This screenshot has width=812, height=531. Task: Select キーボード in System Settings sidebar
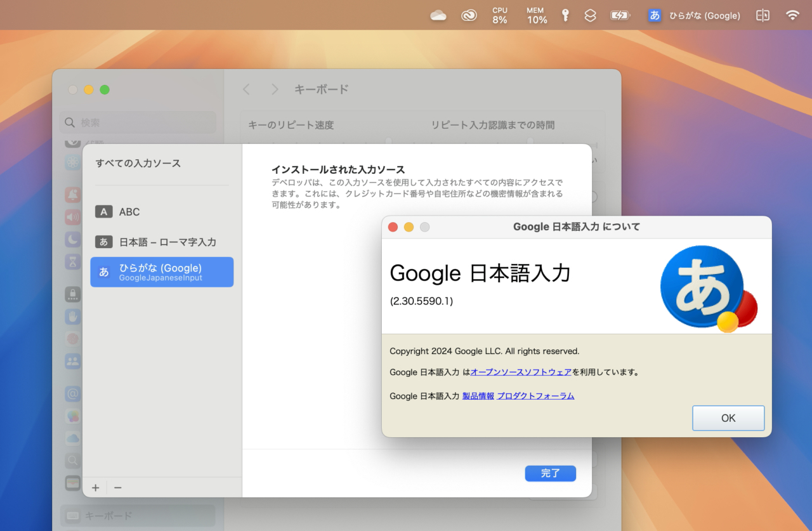[138, 516]
